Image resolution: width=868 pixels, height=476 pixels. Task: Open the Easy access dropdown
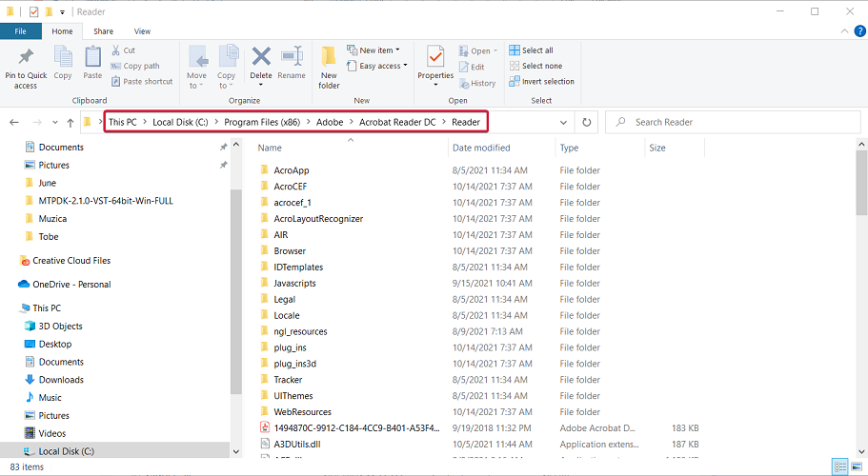tap(377, 66)
